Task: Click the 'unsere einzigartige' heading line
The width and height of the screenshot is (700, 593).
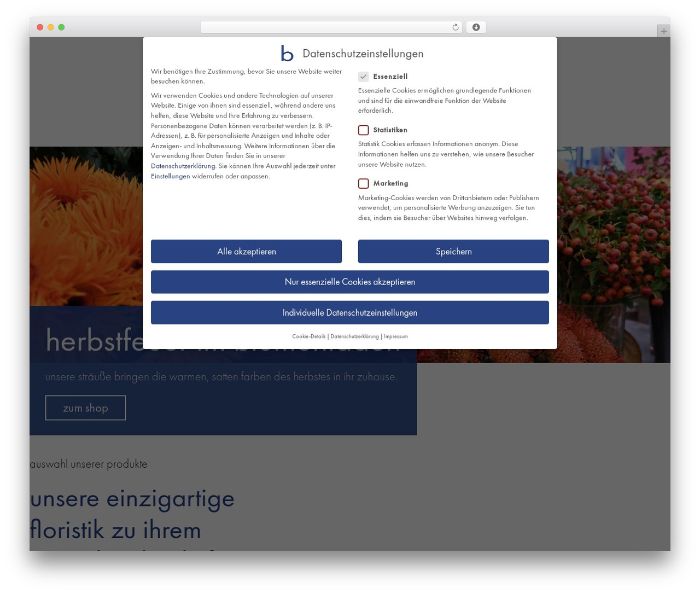Action: tap(132, 498)
